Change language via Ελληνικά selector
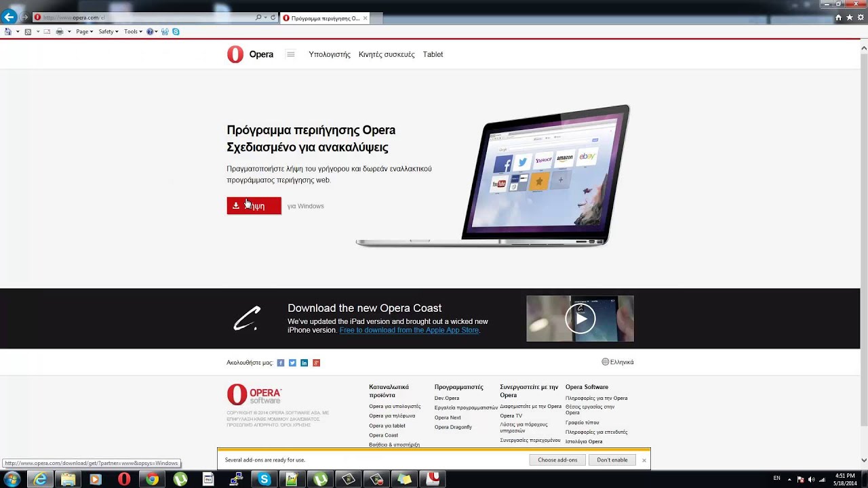 pyautogui.click(x=617, y=362)
